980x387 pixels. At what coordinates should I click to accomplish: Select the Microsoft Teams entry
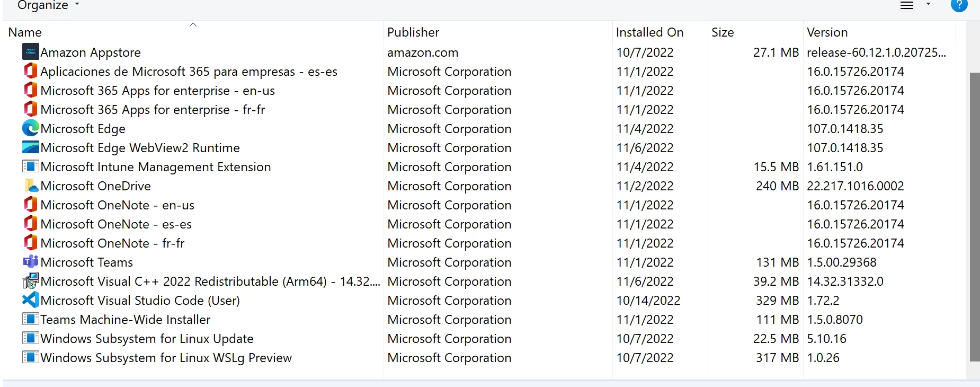pyautogui.click(x=86, y=262)
